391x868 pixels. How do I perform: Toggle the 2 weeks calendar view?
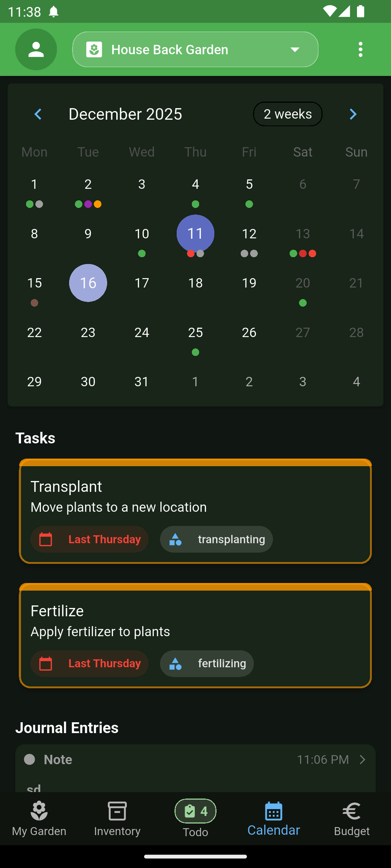(x=287, y=114)
